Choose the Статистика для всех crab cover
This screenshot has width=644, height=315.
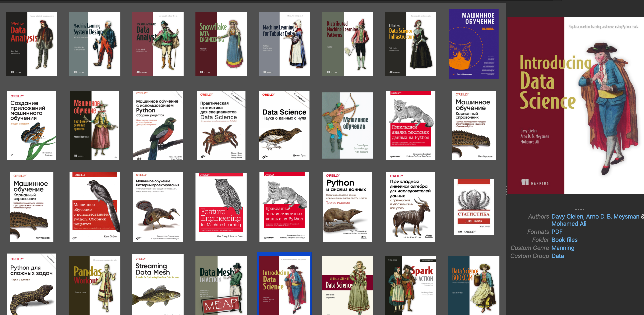474,207
